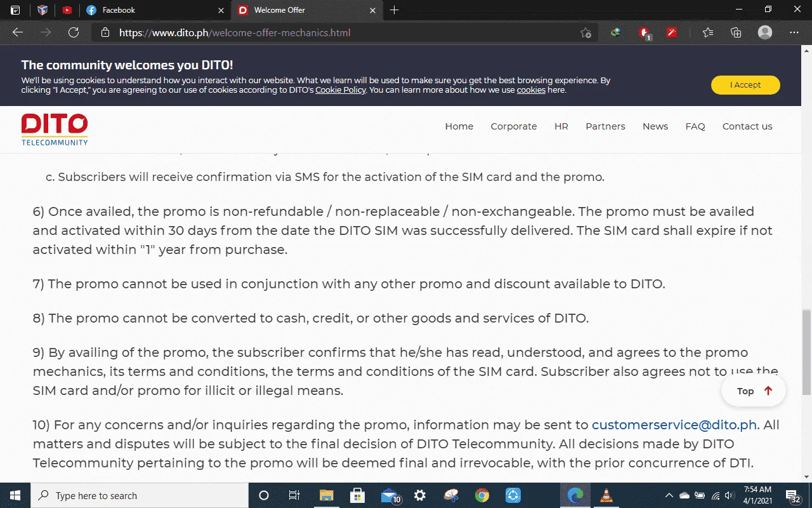Check the battery status tray icon
This screenshot has height=508, width=812.
coord(700,495)
